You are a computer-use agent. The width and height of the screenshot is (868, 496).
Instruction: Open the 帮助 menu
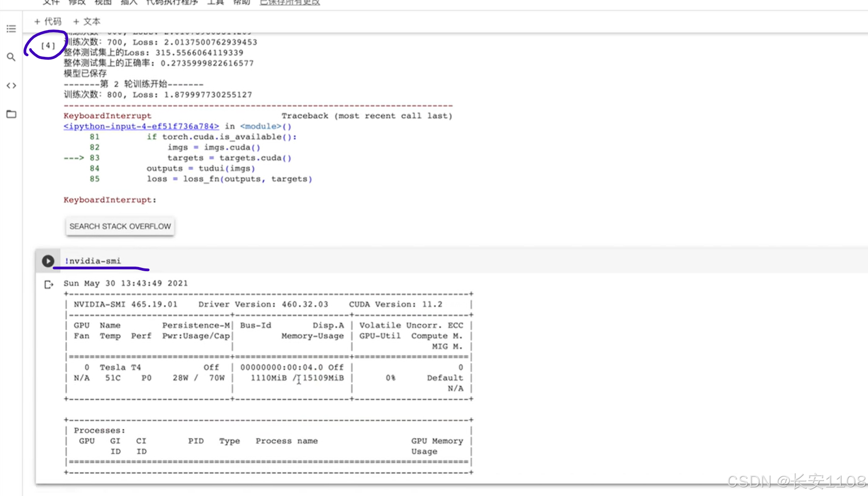[x=241, y=2]
